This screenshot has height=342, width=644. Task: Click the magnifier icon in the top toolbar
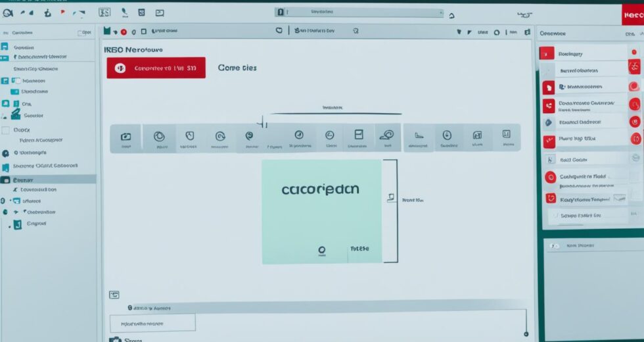pos(8,12)
